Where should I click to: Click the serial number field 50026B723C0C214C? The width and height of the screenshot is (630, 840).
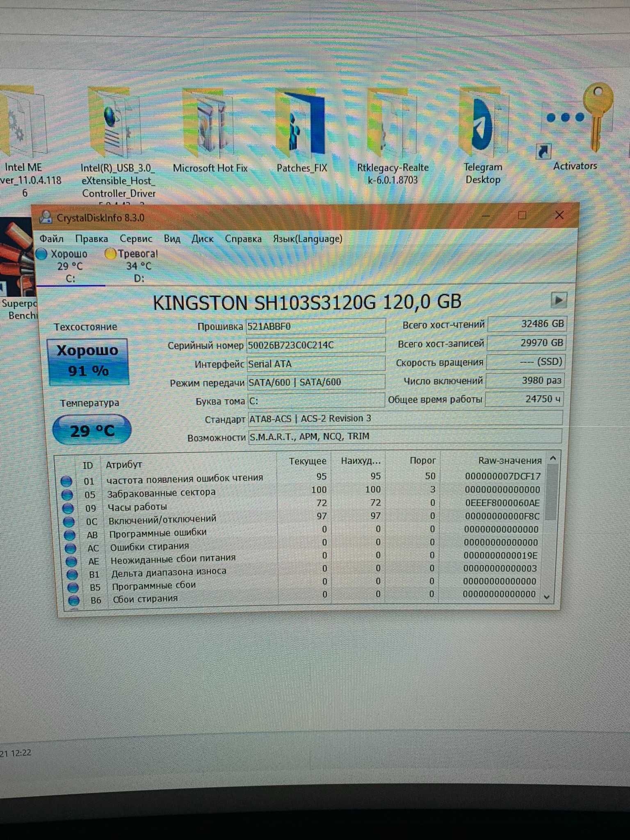click(x=315, y=345)
